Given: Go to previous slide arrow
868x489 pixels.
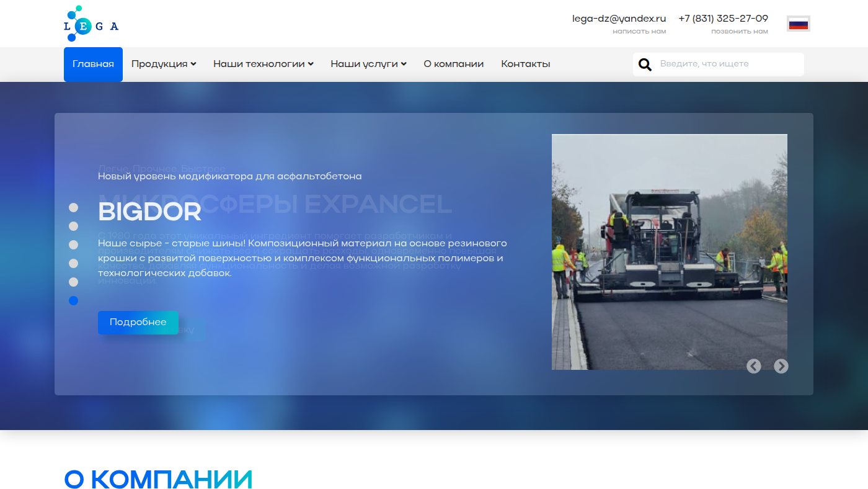Looking at the screenshot, I should (753, 366).
